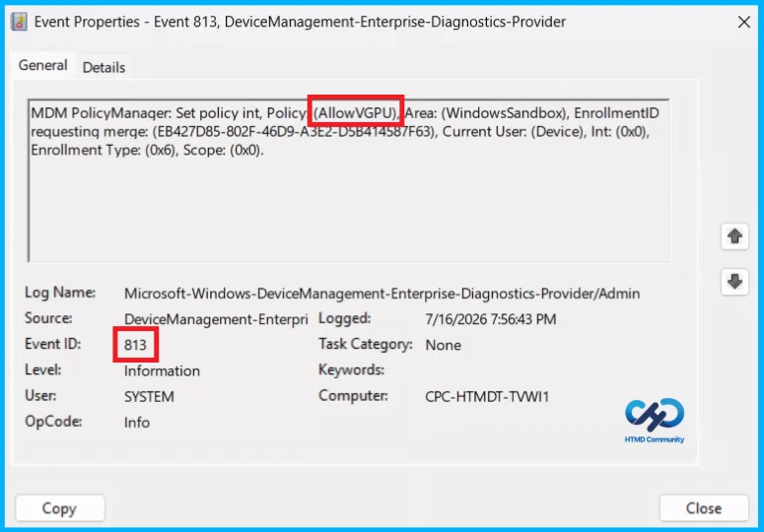
Task: Click the Logged timestamp 7/16/2026 7:56:43 PM
Action: [490, 319]
